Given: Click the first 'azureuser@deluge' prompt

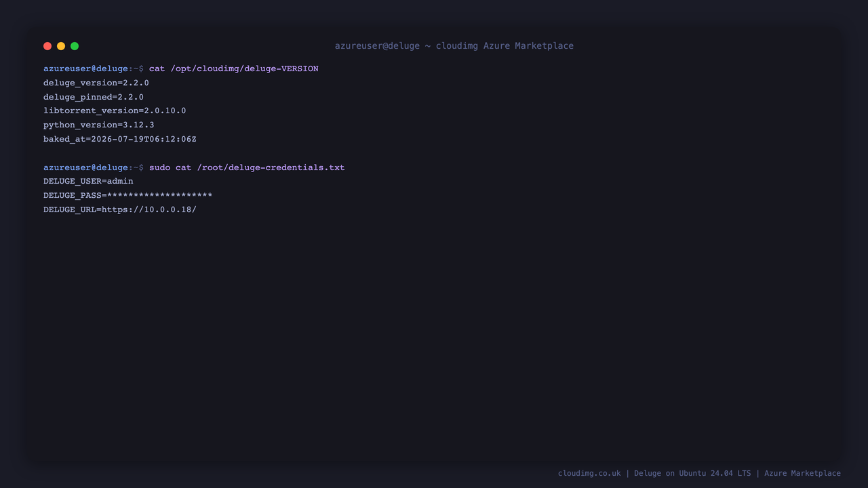Looking at the screenshot, I should (85, 68).
